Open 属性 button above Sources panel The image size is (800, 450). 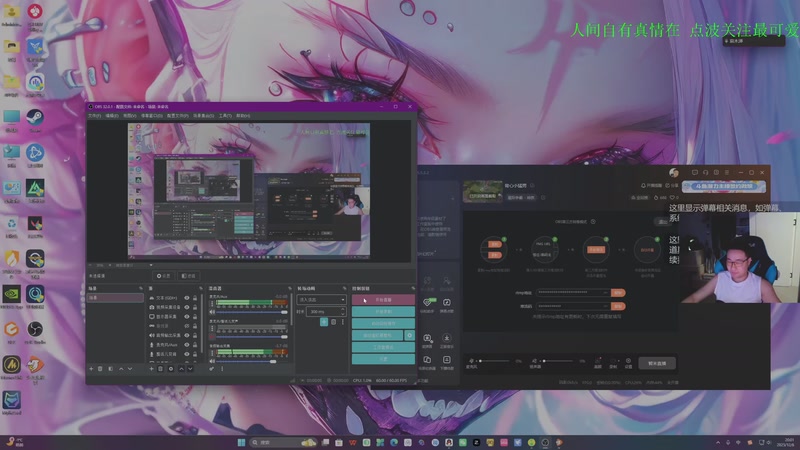click(x=163, y=276)
